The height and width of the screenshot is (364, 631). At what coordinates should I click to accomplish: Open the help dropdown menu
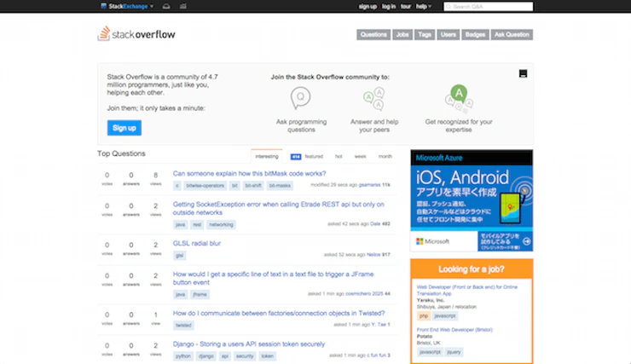pos(423,6)
